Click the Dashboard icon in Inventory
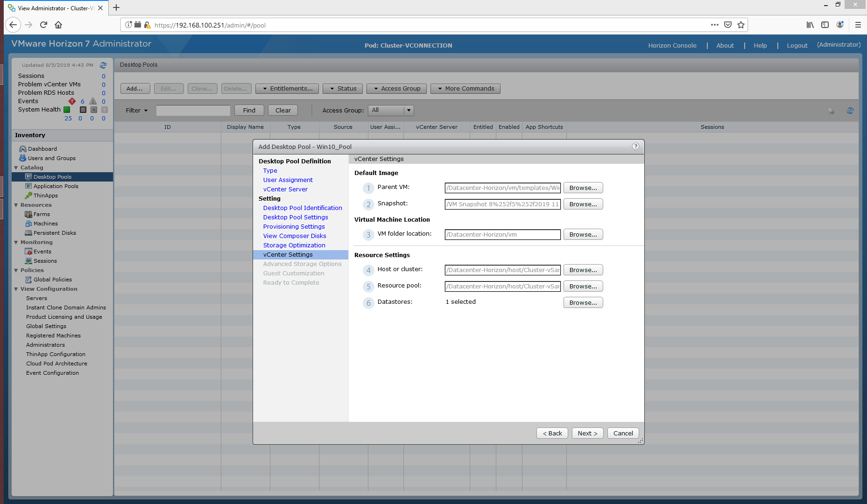Screen dimensions: 867x504 coord(22,149)
